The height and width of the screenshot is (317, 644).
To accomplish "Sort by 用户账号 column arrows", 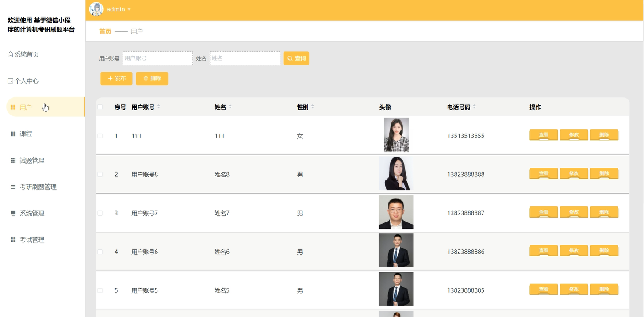I will 159,107.
